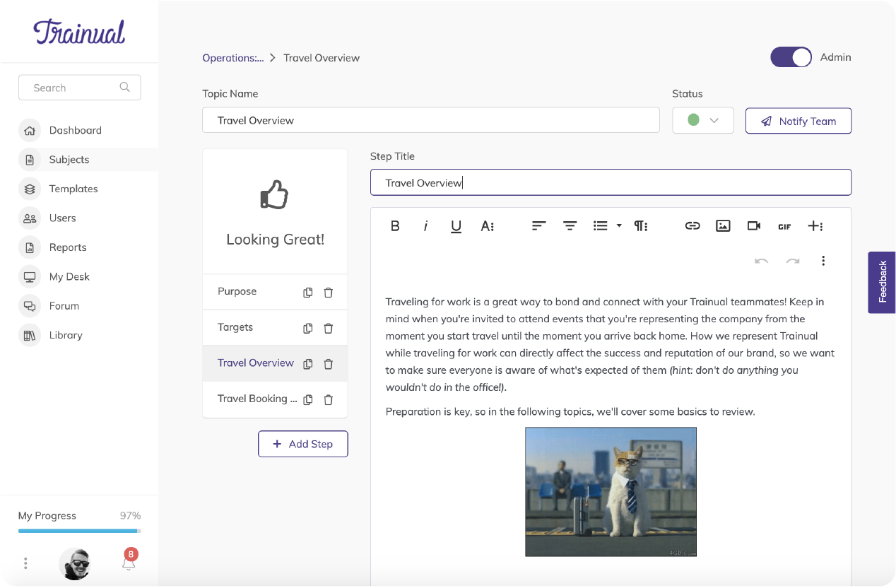Go to Dashboard in the sidebar
This screenshot has height=588, width=896.
[x=75, y=130]
